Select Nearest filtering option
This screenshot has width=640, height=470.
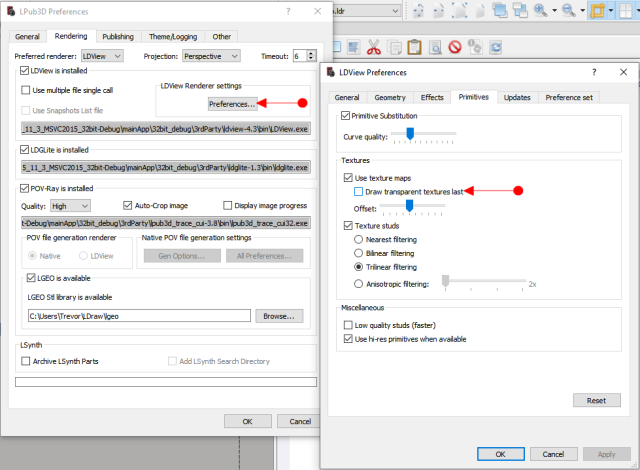(358, 239)
